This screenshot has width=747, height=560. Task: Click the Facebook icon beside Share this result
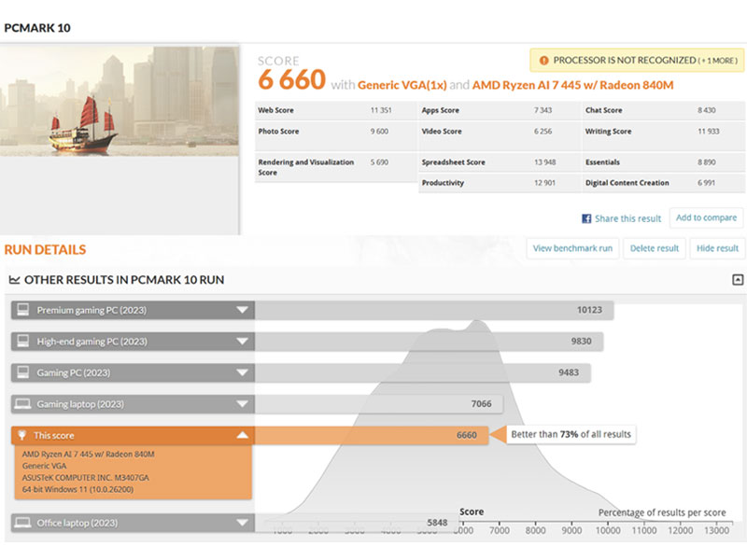coord(586,218)
